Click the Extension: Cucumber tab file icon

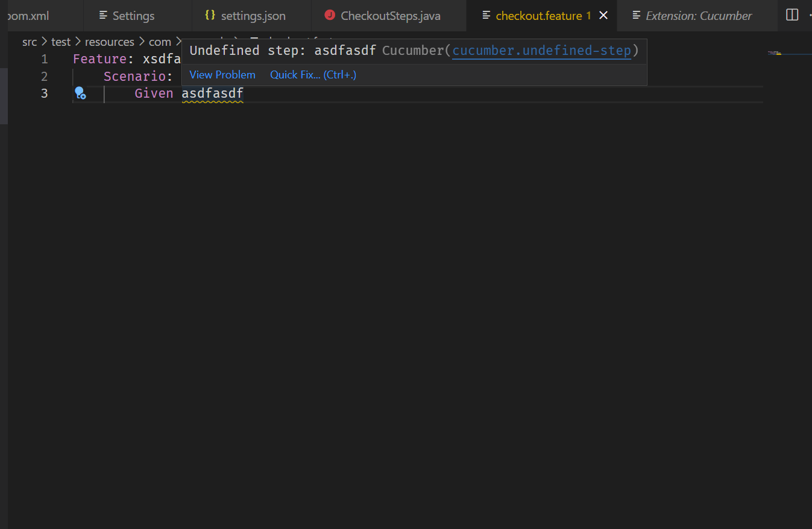pos(637,16)
